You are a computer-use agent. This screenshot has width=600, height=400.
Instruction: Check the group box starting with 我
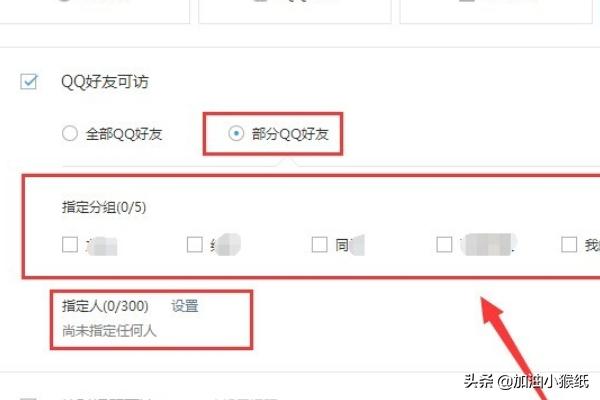[x=569, y=244]
